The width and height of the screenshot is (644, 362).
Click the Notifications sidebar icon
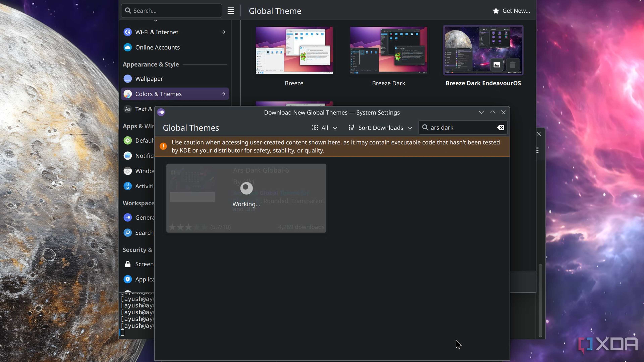click(127, 156)
